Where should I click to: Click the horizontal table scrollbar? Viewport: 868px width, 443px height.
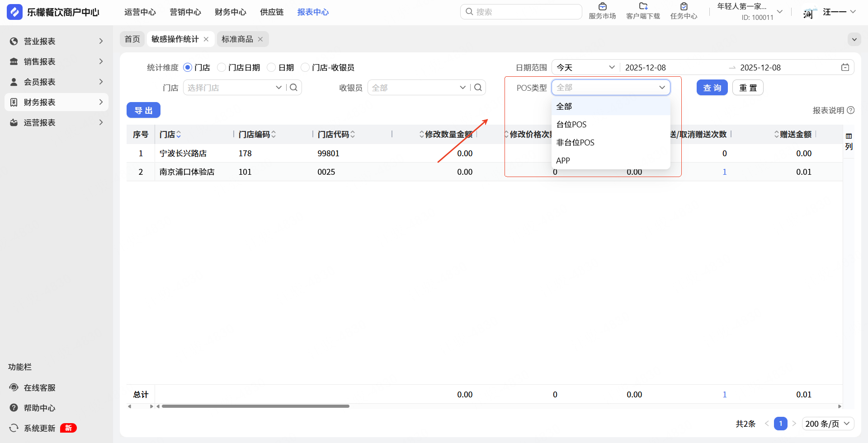point(255,406)
